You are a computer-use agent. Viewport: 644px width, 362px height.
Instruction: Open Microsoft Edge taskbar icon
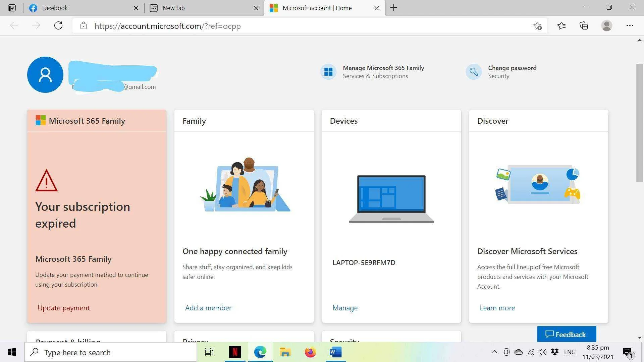(260, 352)
